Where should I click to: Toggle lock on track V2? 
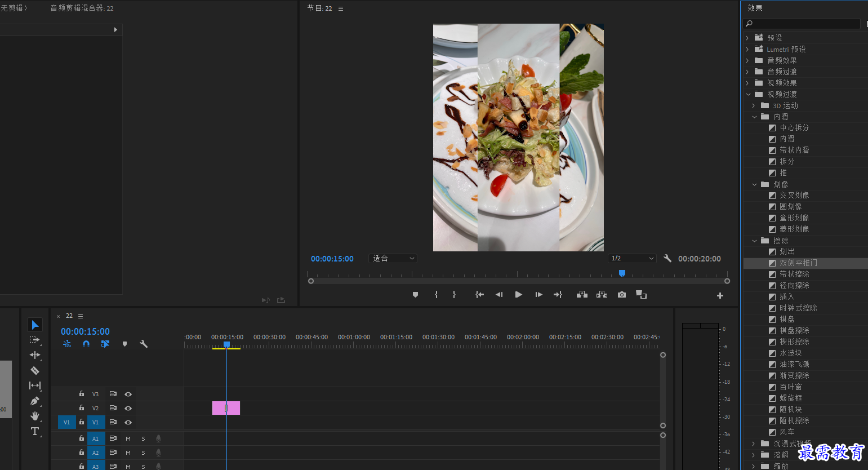point(82,408)
